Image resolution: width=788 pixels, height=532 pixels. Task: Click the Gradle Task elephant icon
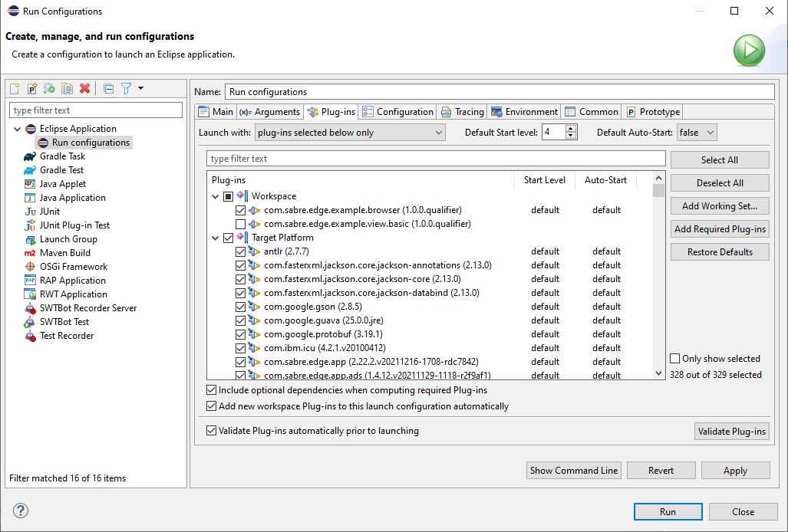[30, 156]
